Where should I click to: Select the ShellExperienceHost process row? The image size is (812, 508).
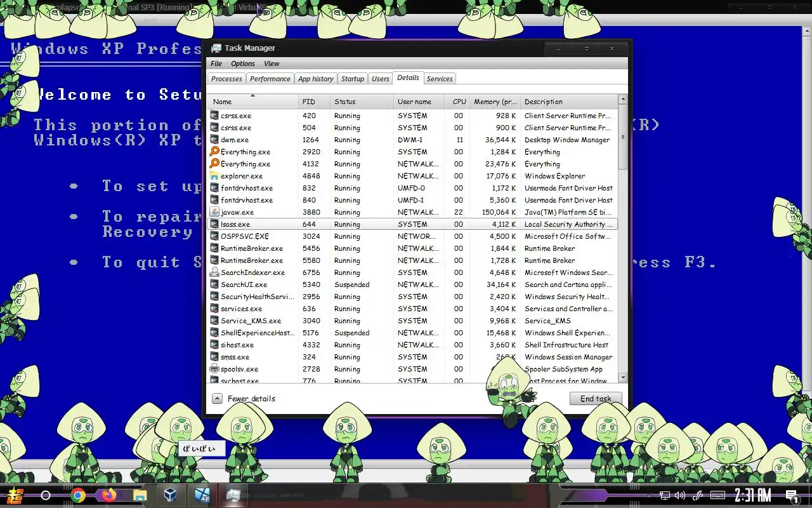[412, 333]
